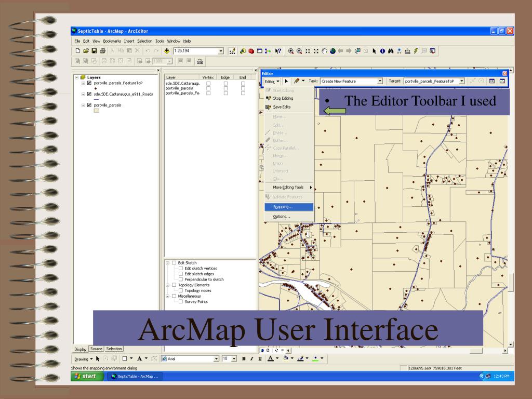The height and width of the screenshot is (399, 532).
Task: Choose Save Edits from Editor menu
Action: pos(289,107)
